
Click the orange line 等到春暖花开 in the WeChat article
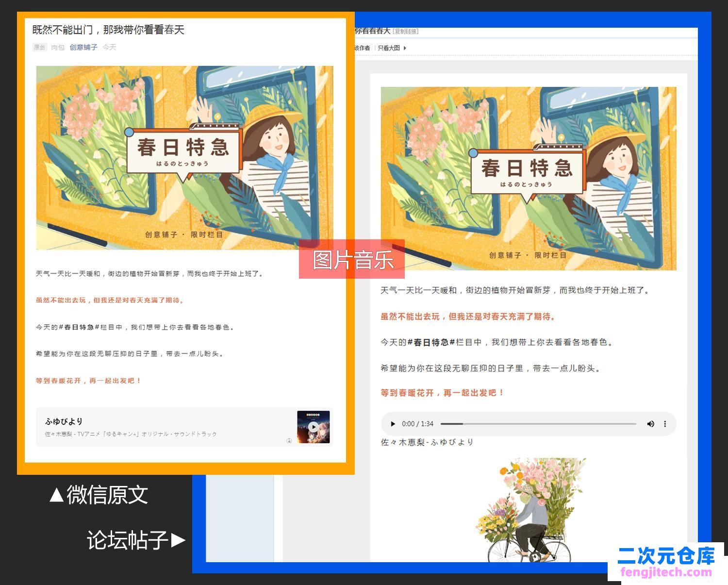tap(88, 381)
